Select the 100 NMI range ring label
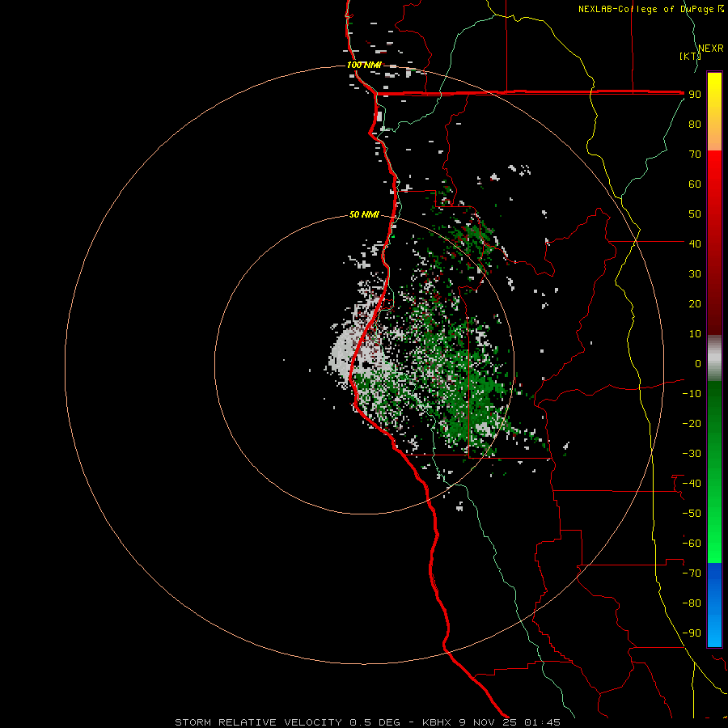The image size is (728, 728). 364,65
